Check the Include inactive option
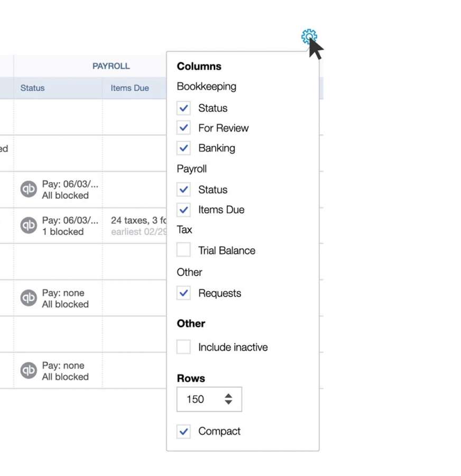Viewport: 461px width, 476px height. click(x=183, y=346)
